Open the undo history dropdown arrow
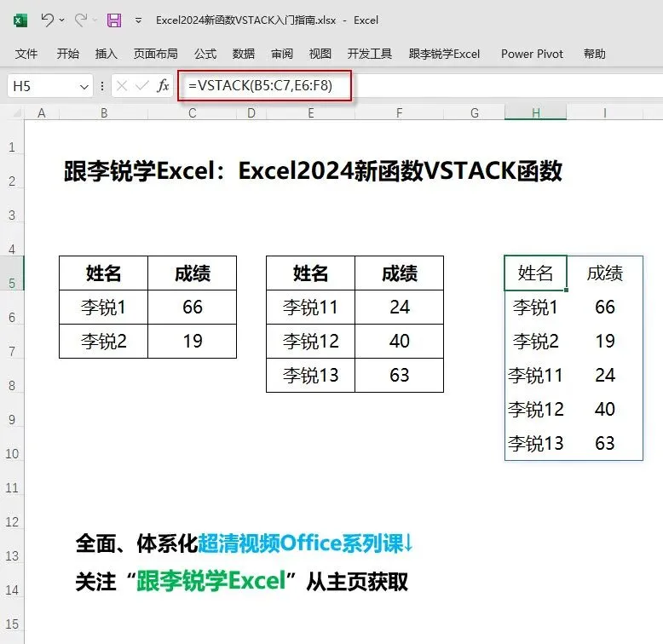 [61, 20]
